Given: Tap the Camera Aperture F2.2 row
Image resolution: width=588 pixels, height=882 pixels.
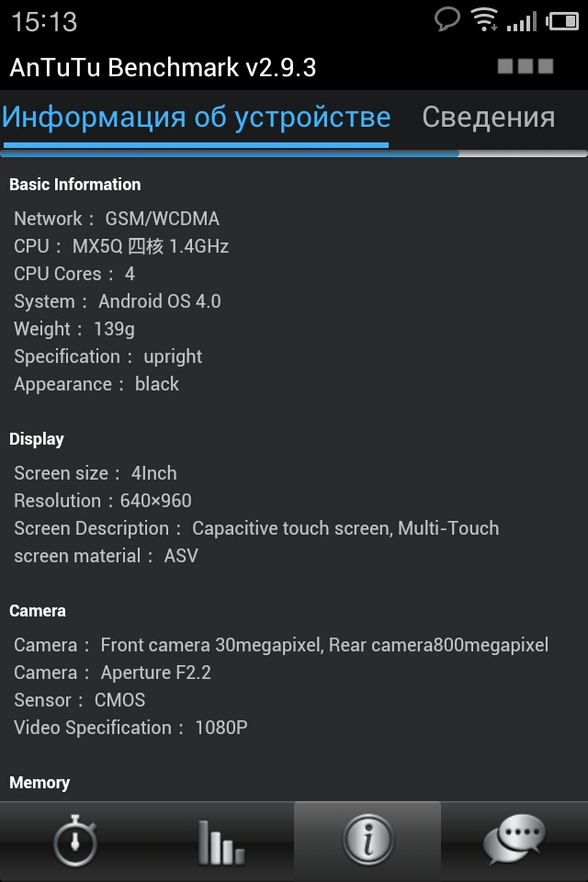Looking at the screenshot, I should click(112, 673).
